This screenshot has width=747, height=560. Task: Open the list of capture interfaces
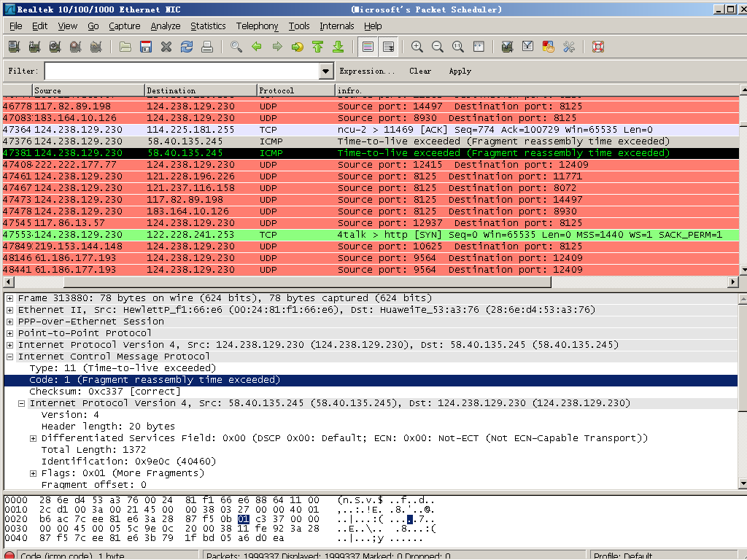(x=15, y=47)
